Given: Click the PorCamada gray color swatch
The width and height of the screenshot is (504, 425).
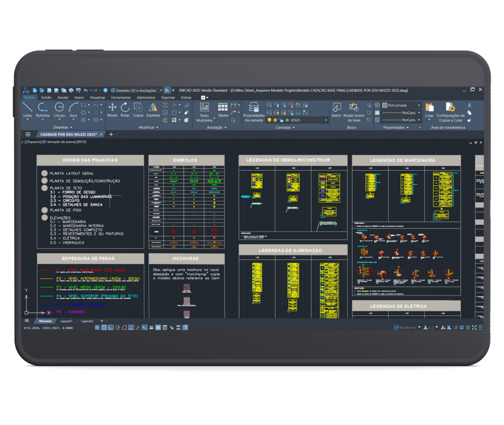Looking at the screenshot, I should pyautogui.click(x=385, y=105).
